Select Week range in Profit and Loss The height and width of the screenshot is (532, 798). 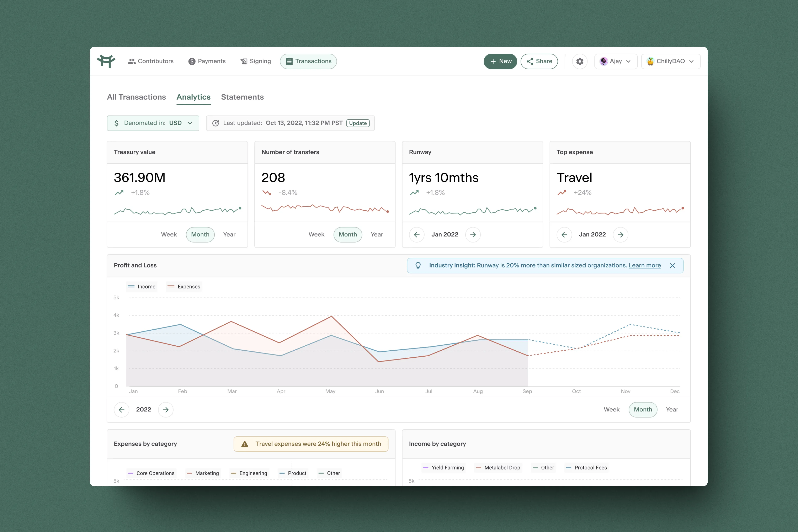click(611, 410)
